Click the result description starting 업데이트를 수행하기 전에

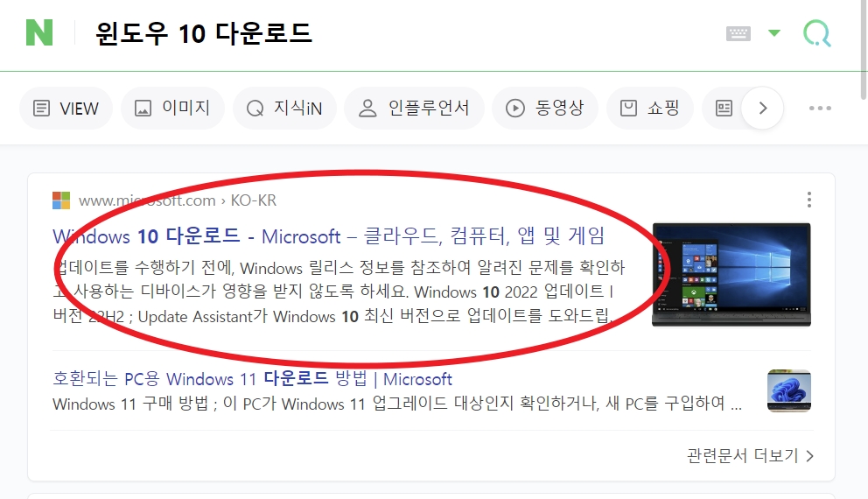tap(339, 292)
